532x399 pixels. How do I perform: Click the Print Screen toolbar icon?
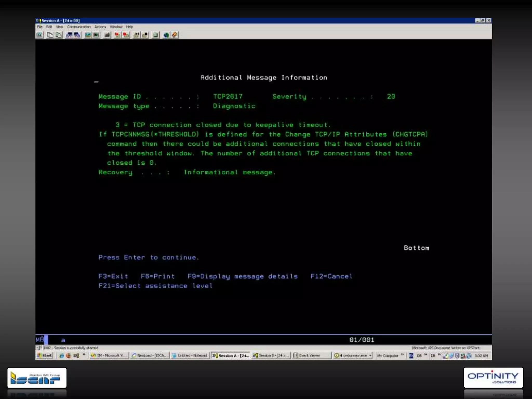(39, 35)
